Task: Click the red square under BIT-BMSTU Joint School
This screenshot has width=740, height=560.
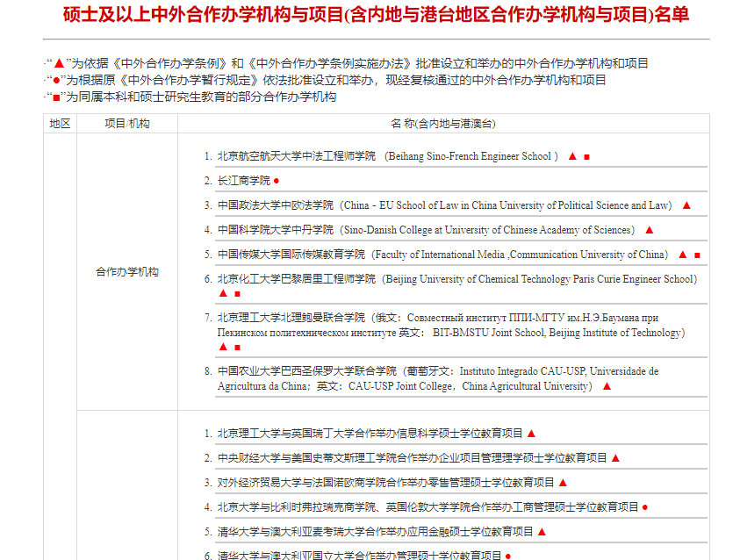Action: click(237, 348)
